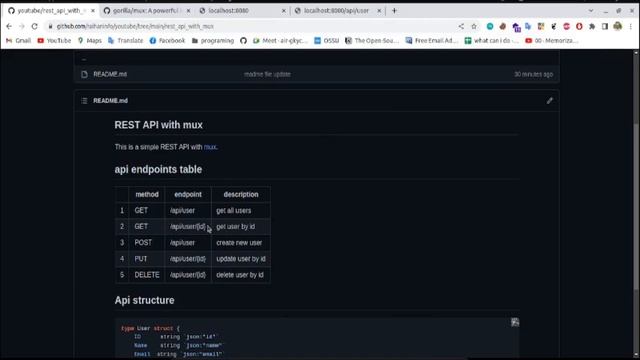Viewport: 640px width, 360px height.
Task: Open the README.md file in file list
Action: (x=110, y=74)
